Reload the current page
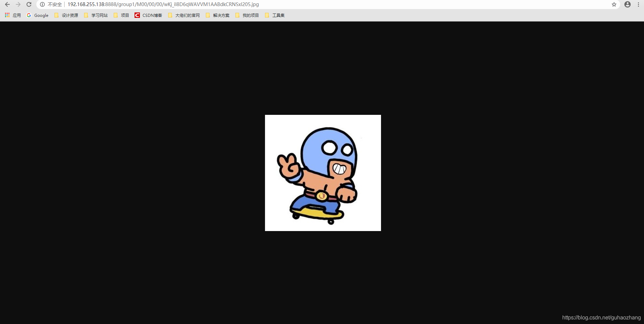Screen dimensions: 644x324 click(x=29, y=4)
